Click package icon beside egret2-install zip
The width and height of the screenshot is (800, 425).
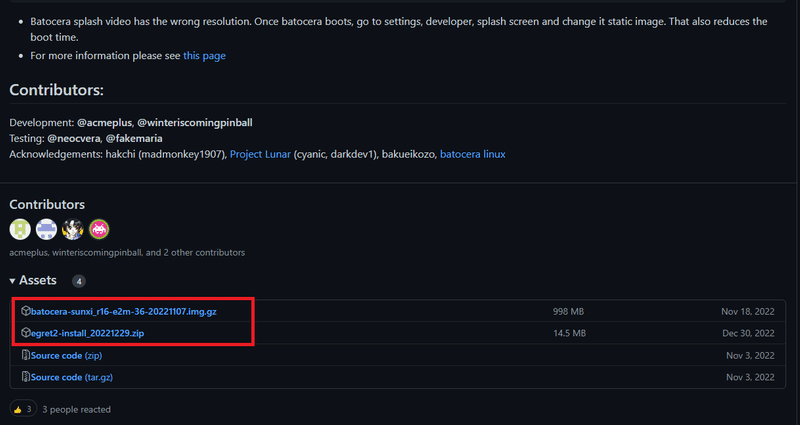point(26,333)
